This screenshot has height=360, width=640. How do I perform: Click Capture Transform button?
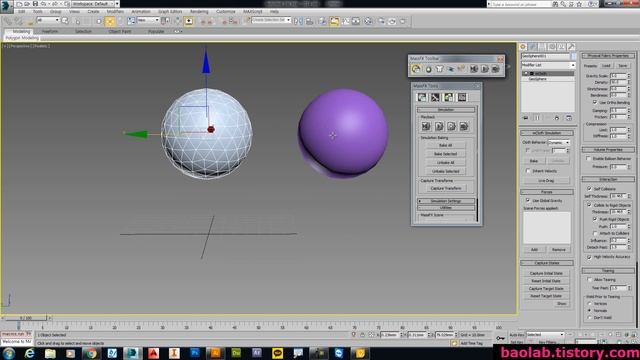pyautogui.click(x=446, y=188)
